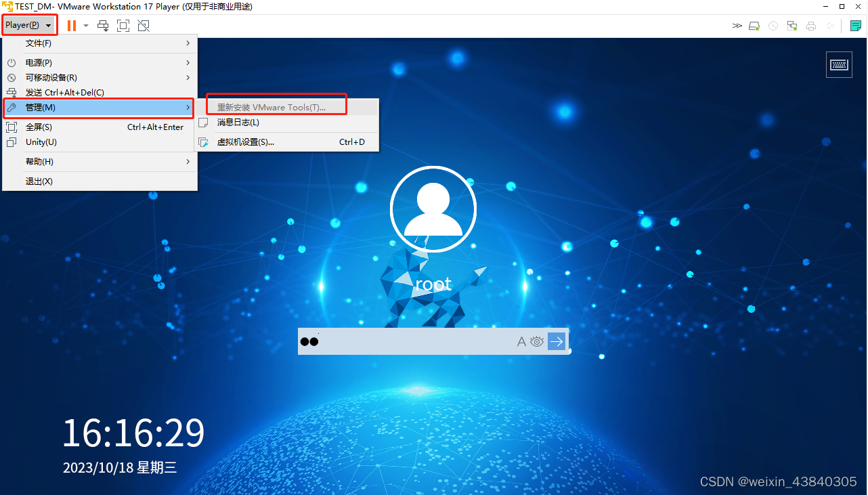Open the on-screen virtual keyboard icon
Image resolution: width=868 pixels, height=495 pixels.
[x=840, y=64]
